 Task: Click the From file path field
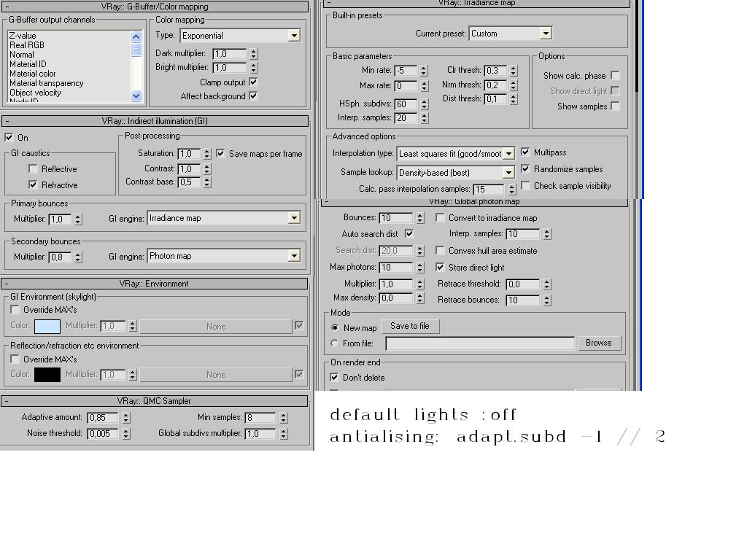click(480, 343)
